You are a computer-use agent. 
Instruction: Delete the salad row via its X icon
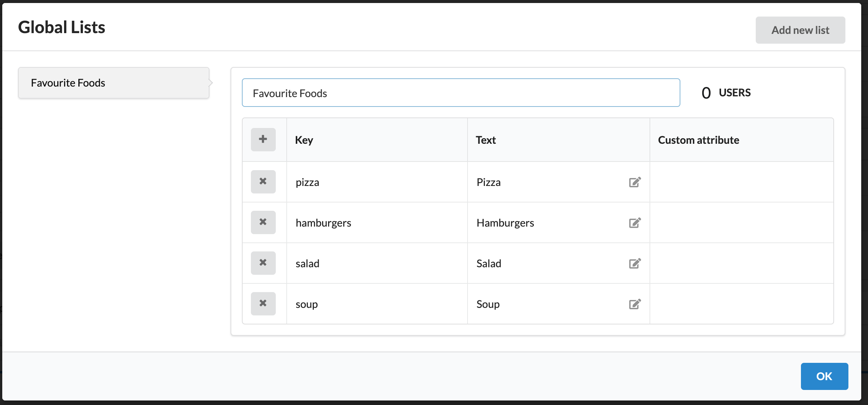point(263,263)
